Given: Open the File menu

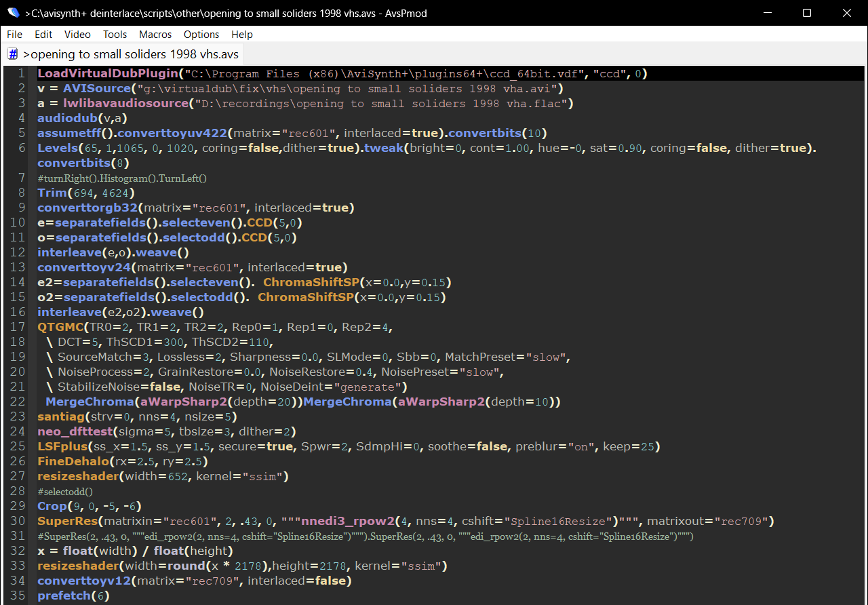Looking at the screenshot, I should point(14,34).
